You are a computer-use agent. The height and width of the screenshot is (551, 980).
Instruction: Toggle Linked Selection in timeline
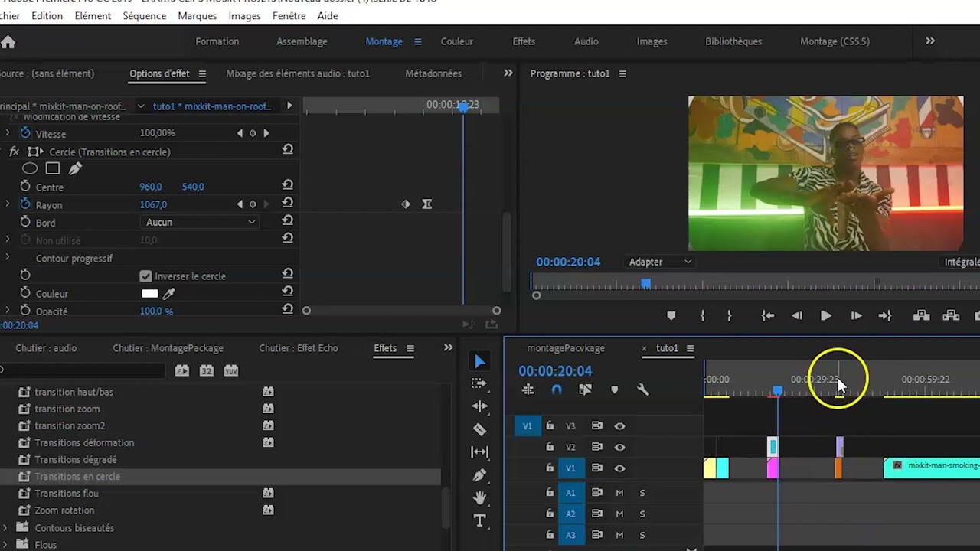click(x=585, y=390)
